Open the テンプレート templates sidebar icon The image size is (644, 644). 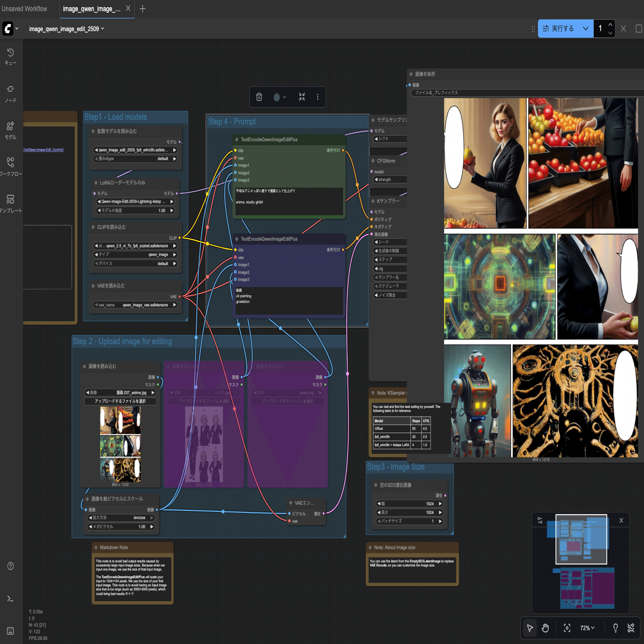10,203
